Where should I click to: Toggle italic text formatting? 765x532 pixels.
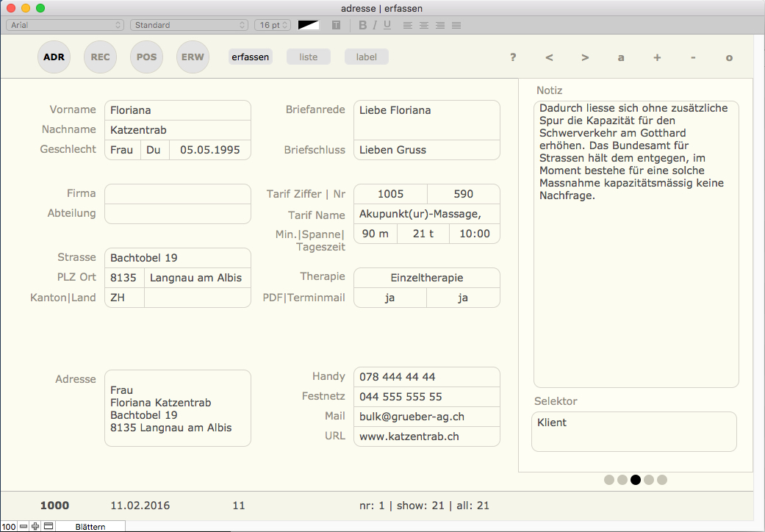click(x=375, y=25)
